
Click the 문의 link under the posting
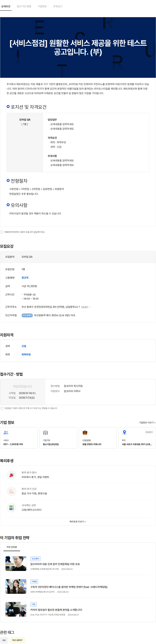35,232
